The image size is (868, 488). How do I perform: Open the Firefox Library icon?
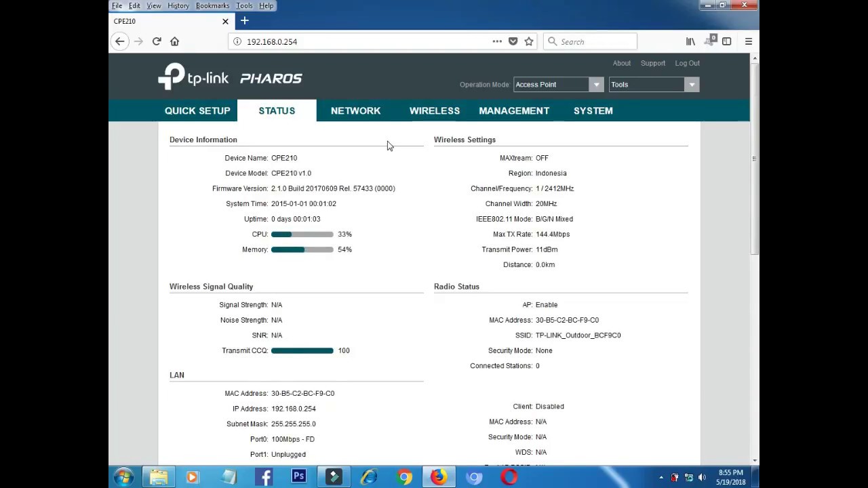pos(690,41)
